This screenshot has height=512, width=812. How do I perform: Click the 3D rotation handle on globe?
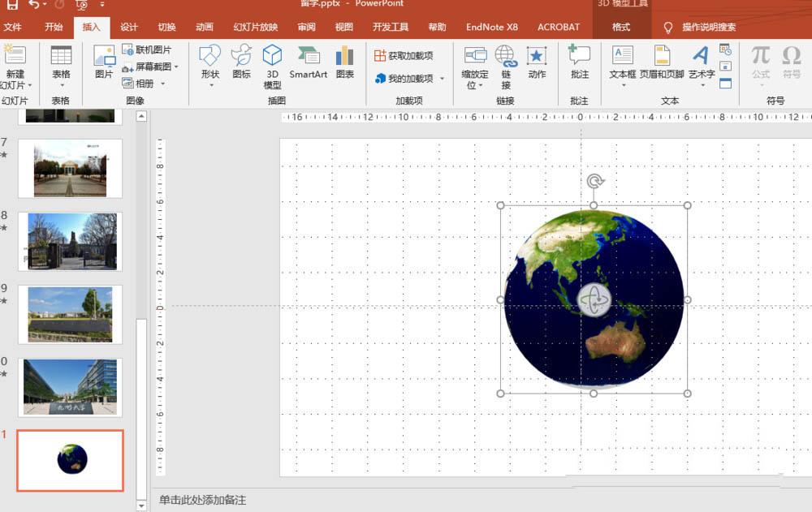point(594,300)
